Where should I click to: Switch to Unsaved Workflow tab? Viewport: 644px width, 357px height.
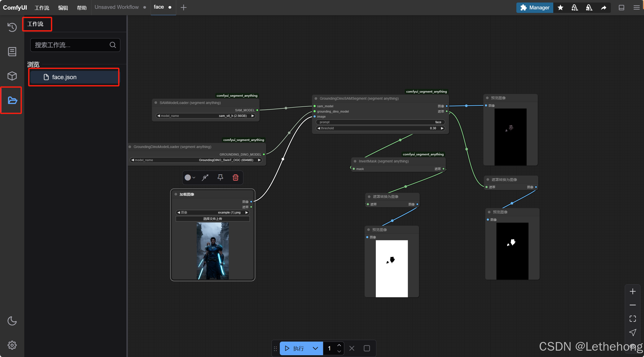(117, 7)
